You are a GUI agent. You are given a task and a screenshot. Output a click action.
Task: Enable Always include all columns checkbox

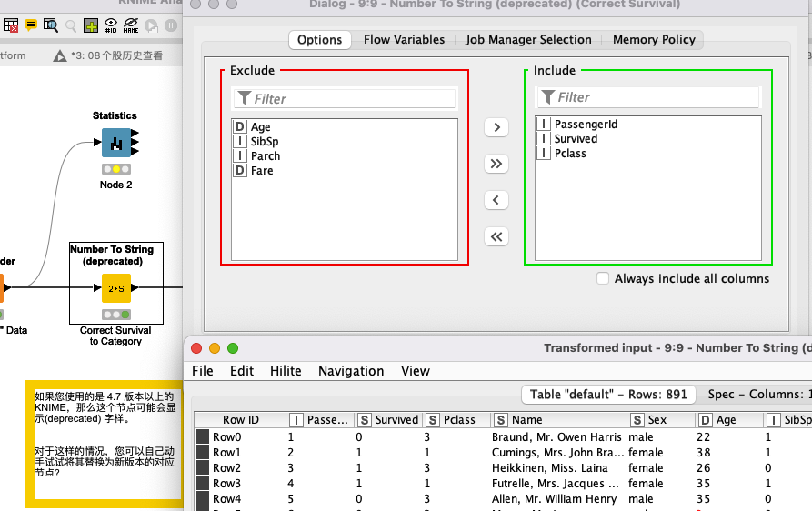tap(603, 278)
